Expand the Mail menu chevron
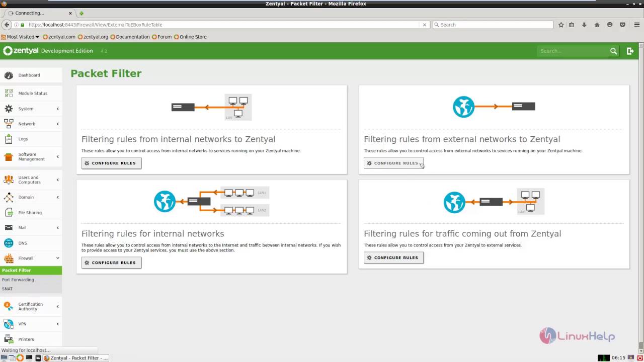Viewport: 644px width, 362px height. (57, 228)
